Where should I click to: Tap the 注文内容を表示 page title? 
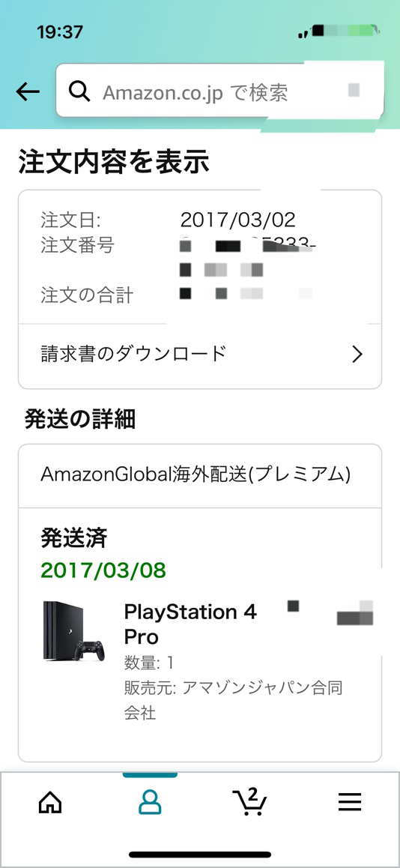pos(114,161)
